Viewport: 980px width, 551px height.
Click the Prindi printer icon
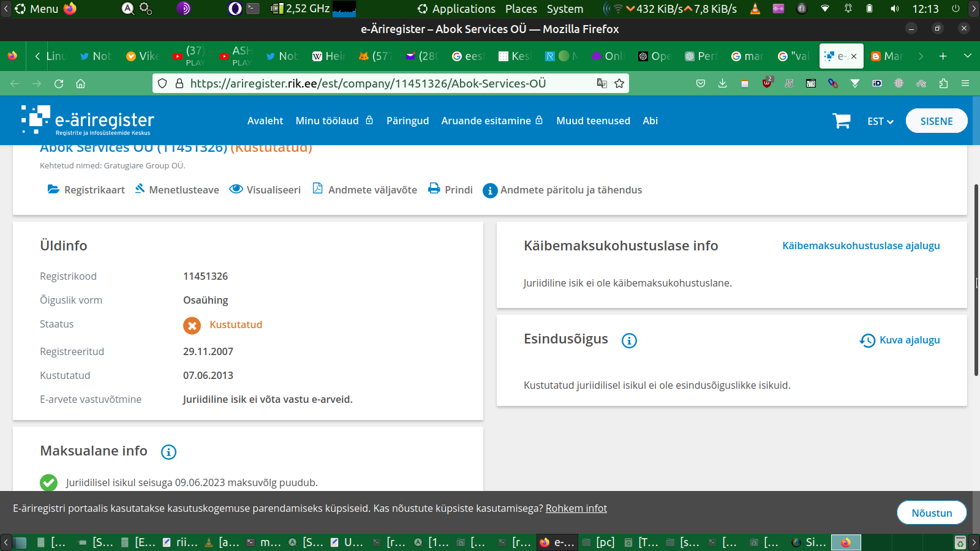pyautogui.click(x=434, y=189)
